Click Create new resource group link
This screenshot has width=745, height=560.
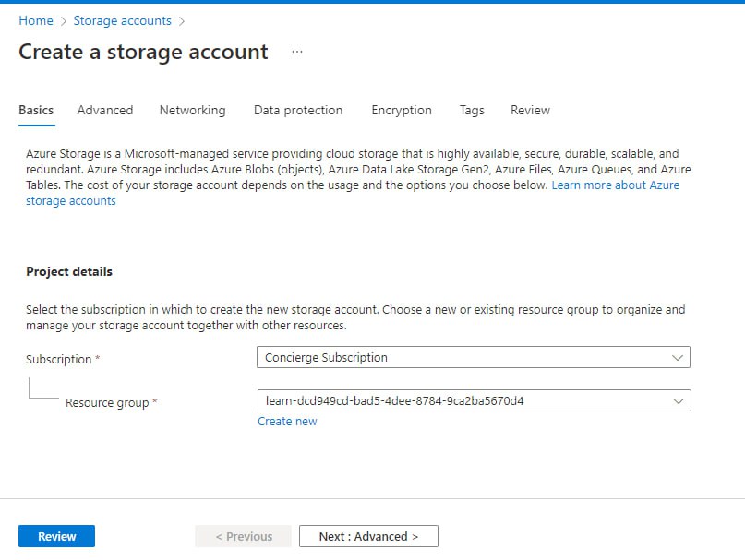(x=287, y=422)
